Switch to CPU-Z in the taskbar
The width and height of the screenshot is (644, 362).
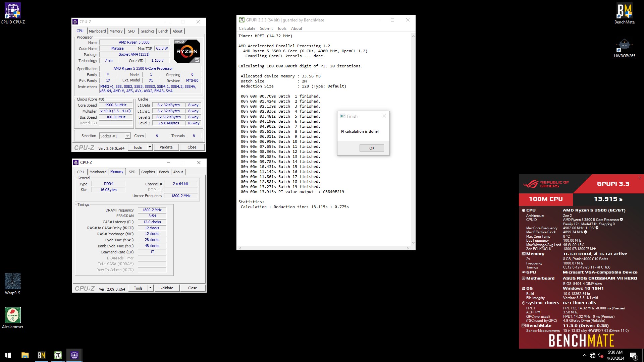pyautogui.click(x=74, y=355)
